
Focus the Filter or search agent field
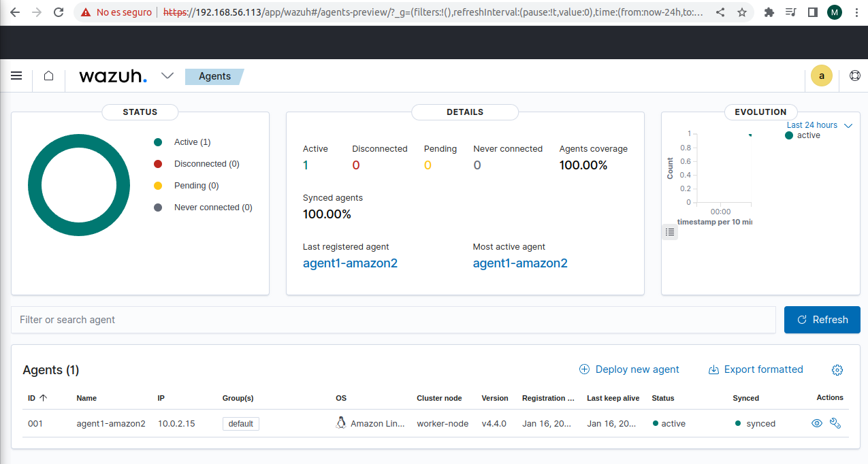pos(393,320)
